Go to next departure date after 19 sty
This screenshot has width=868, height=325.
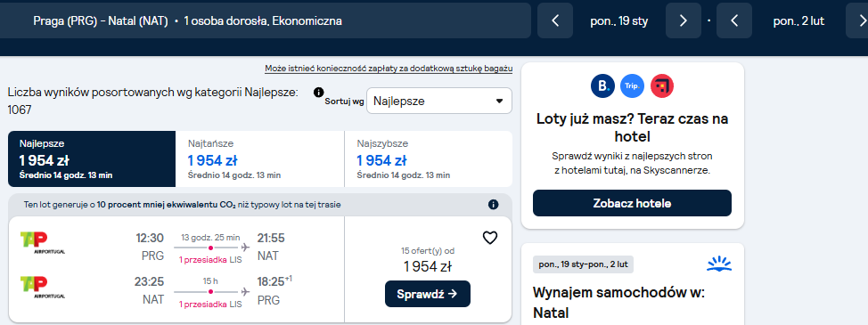tap(684, 21)
